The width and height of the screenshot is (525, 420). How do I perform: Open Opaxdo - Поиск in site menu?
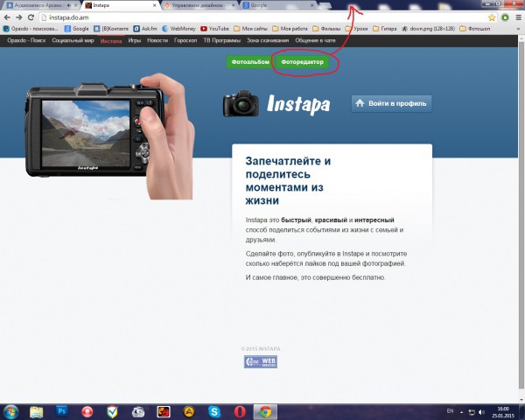click(26, 40)
